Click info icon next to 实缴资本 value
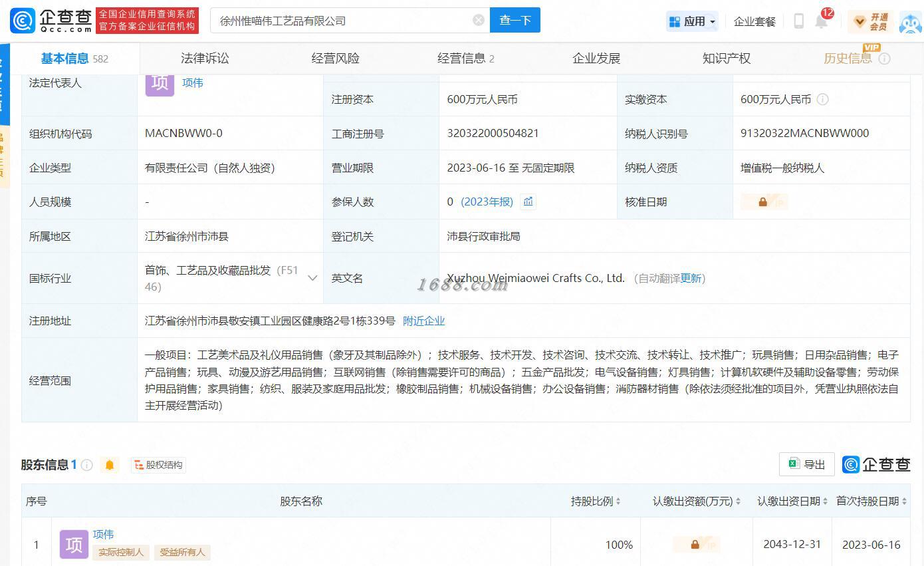This screenshot has height=566, width=924. click(x=822, y=99)
